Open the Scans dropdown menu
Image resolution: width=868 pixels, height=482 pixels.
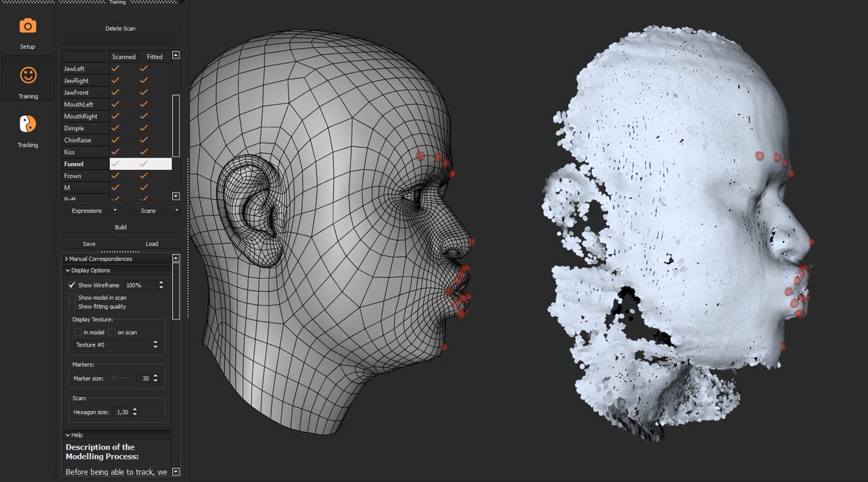(x=152, y=211)
